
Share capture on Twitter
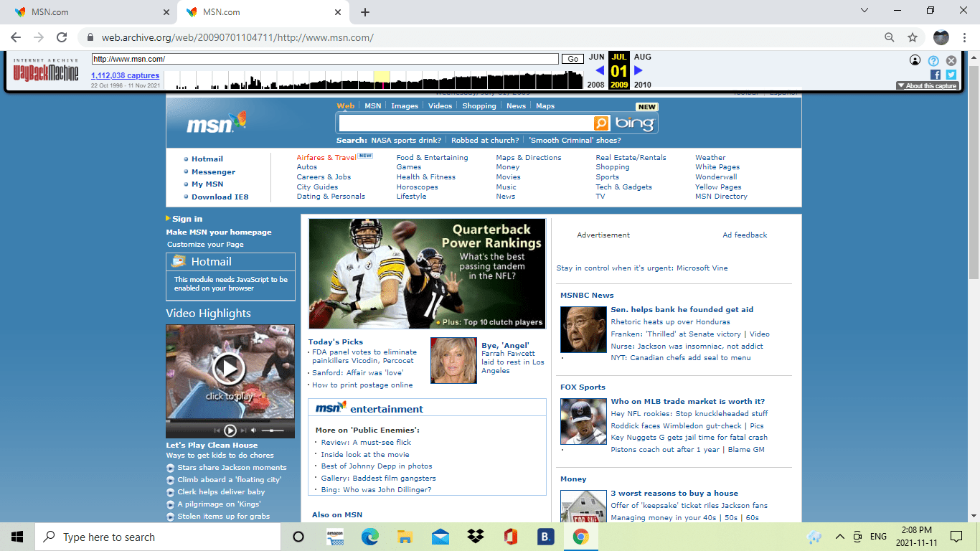pos(951,75)
